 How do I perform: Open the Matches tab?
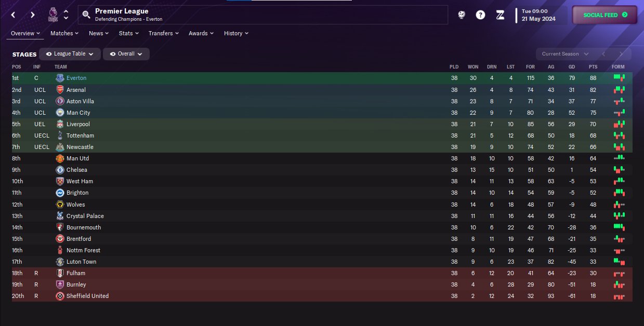pyautogui.click(x=64, y=33)
